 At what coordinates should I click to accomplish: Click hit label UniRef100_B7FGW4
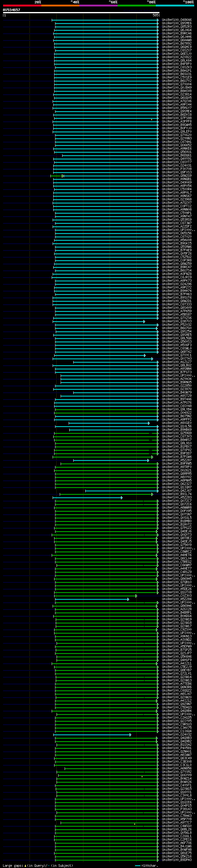177,457
